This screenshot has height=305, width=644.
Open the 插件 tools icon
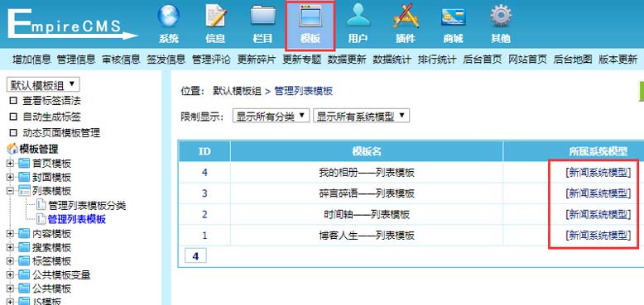point(406,17)
